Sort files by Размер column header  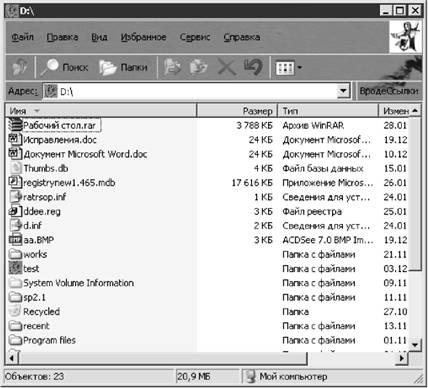[x=237, y=111]
